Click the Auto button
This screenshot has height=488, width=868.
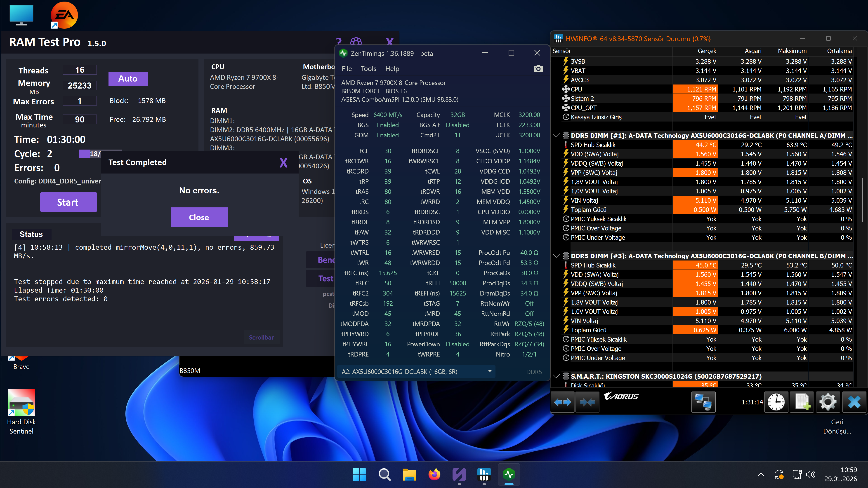[128, 78]
